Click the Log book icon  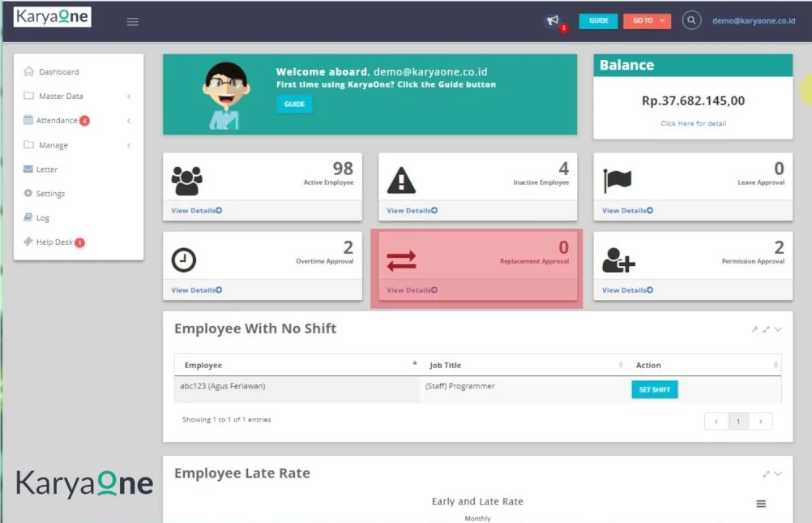(x=28, y=217)
